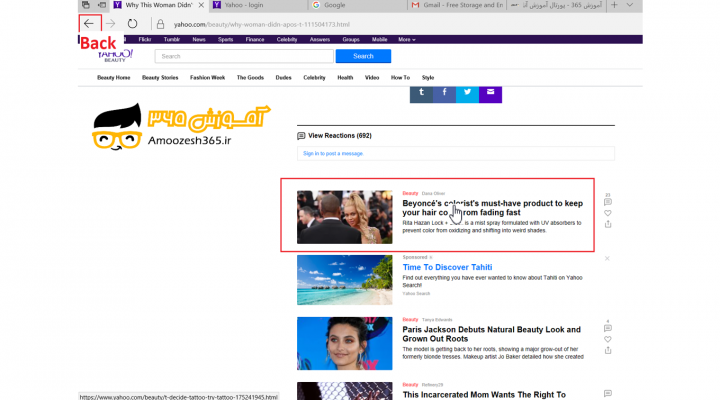
Task: Open The Goods section
Action: pos(250,78)
